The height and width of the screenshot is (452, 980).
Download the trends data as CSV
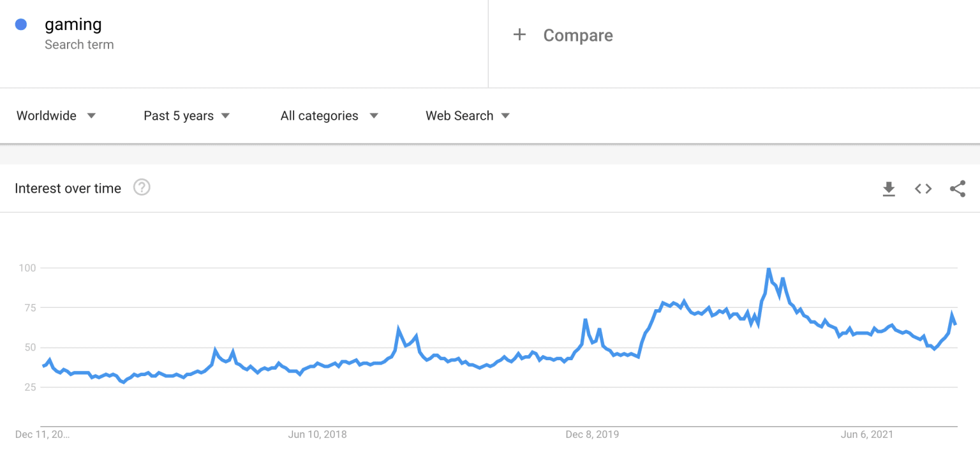pos(889,188)
